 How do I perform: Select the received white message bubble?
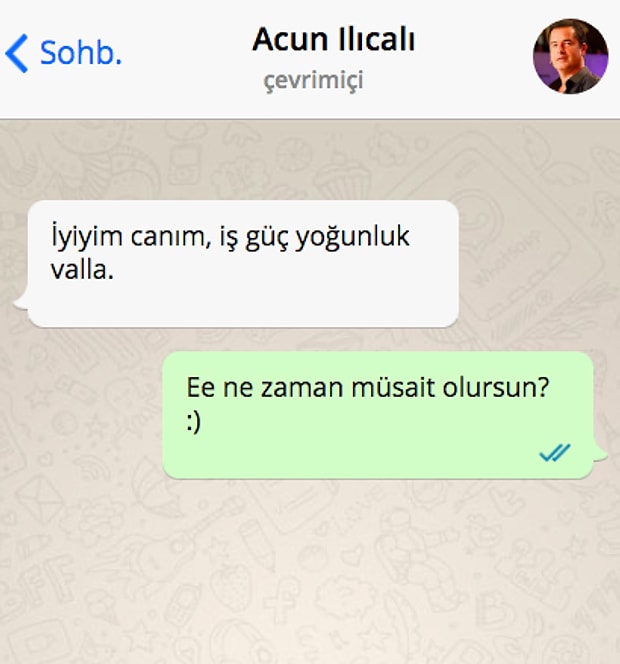243,263
